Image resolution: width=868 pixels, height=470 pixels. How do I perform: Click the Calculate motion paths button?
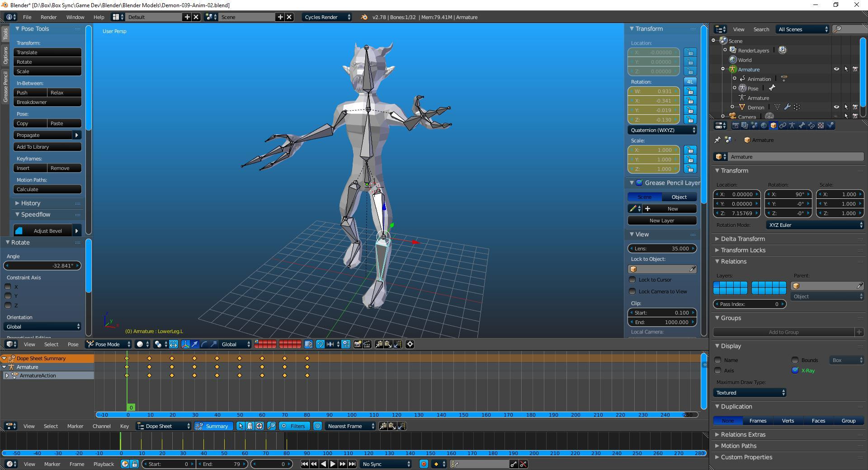(47, 189)
